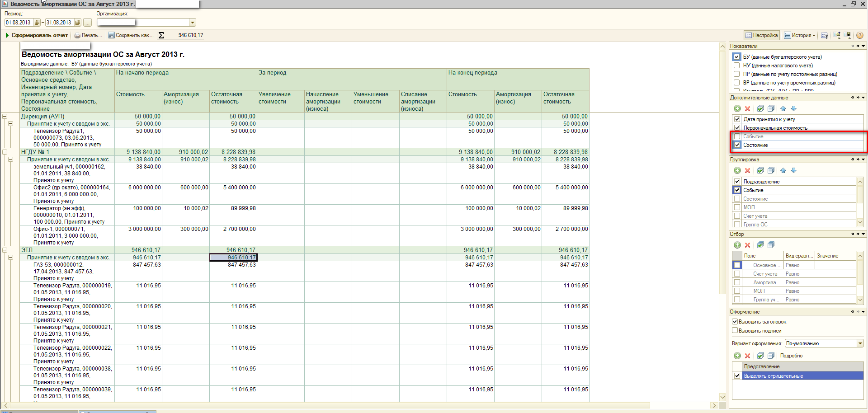
Task: Delete filter in Отбор panel
Action: [x=747, y=245]
